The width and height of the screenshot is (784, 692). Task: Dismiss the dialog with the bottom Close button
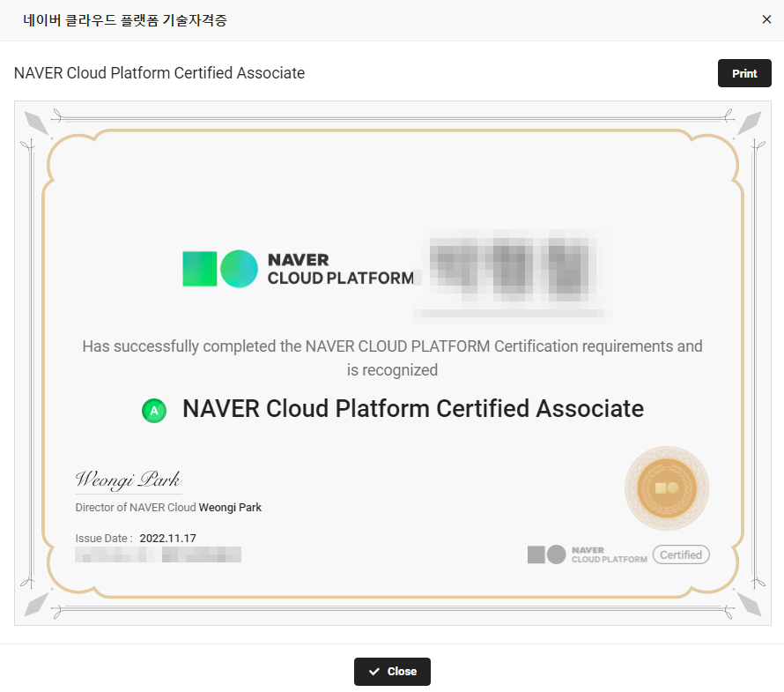click(x=392, y=671)
